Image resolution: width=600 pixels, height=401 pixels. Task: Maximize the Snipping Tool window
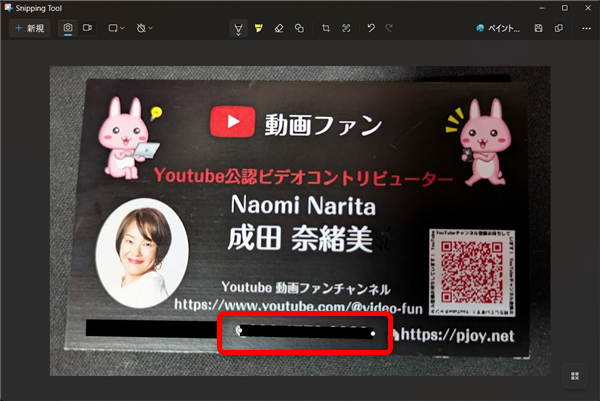565,8
